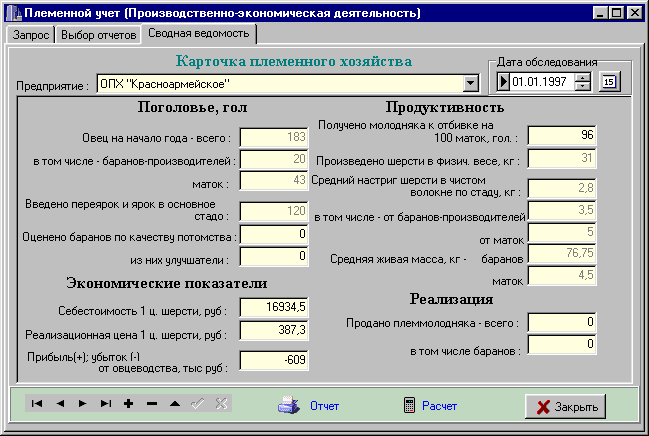This screenshot has height=436, width=649.
Task: Go to previous record arrow
Action: pos(60,404)
